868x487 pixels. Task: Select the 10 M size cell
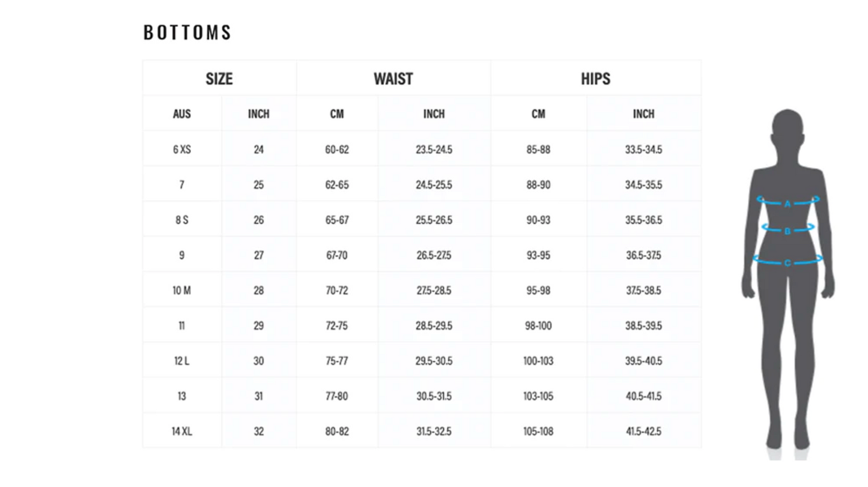click(182, 291)
